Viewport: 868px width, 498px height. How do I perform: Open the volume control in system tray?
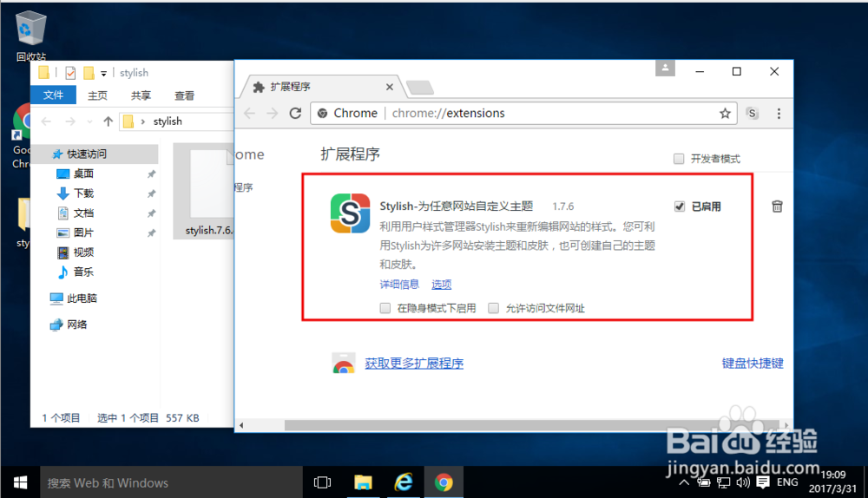pyautogui.click(x=743, y=482)
